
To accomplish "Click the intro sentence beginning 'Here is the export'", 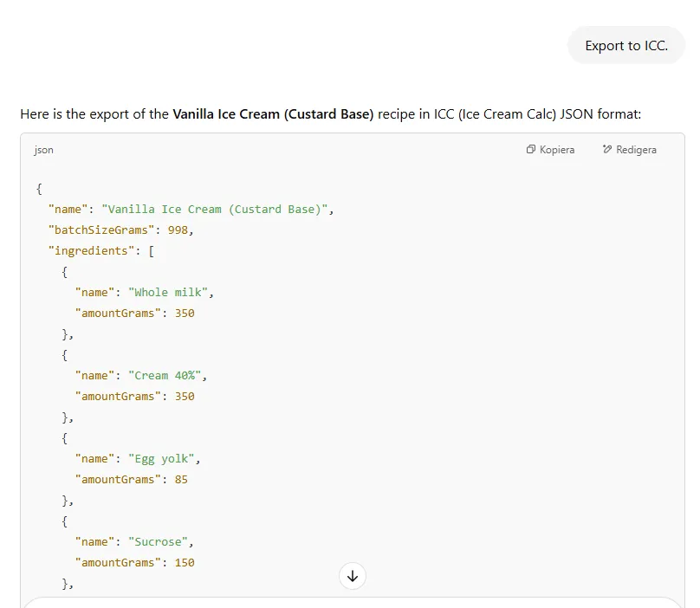I will click(x=330, y=114).
